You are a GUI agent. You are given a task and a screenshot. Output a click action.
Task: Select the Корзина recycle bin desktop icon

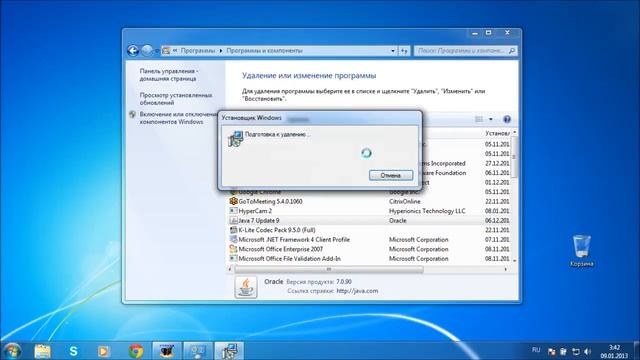point(582,251)
